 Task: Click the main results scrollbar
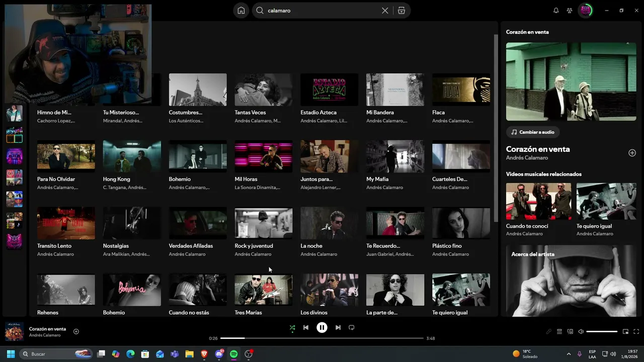[x=496, y=128]
